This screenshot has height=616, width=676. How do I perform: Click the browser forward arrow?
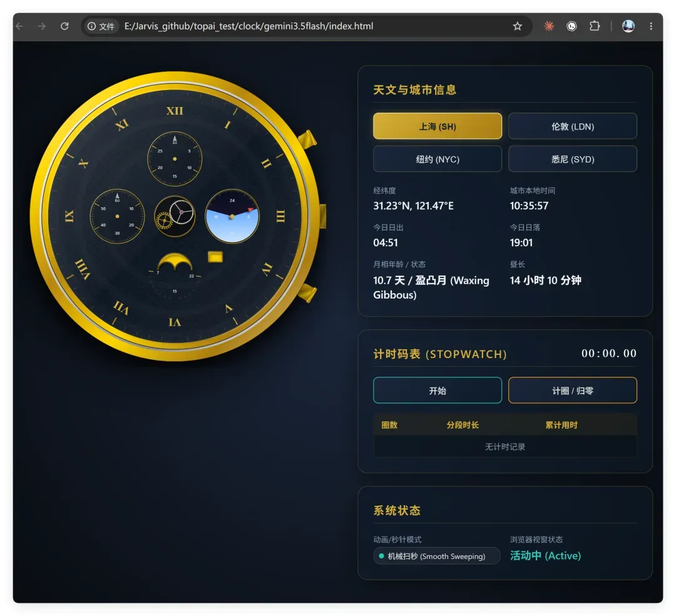tap(42, 26)
